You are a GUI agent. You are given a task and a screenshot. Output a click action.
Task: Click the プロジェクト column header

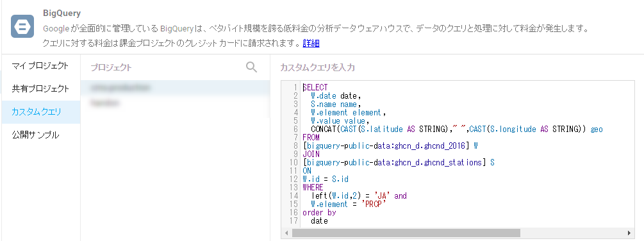111,68
